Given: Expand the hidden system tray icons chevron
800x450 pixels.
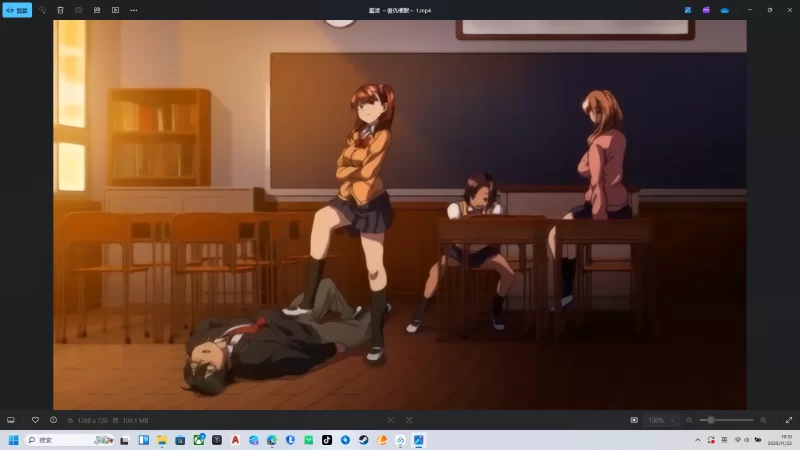Looking at the screenshot, I should [x=697, y=440].
